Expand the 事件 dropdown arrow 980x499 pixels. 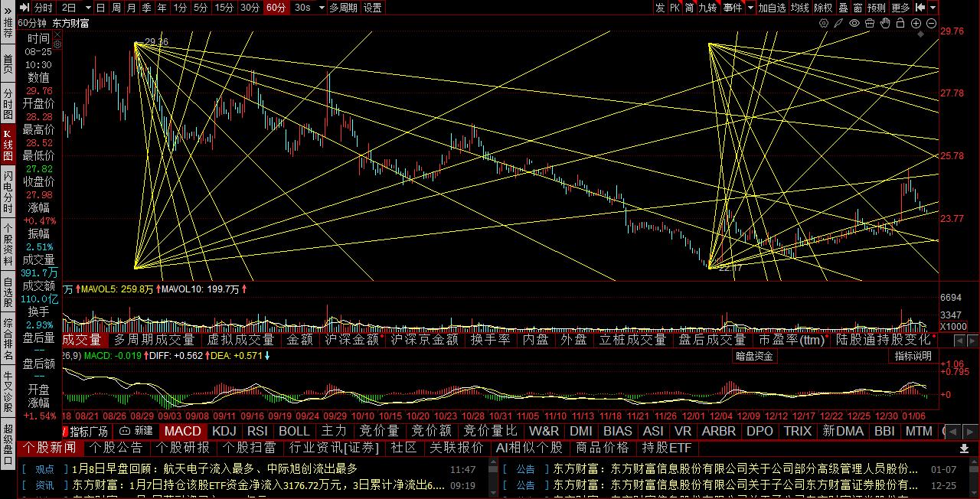tap(750, 8)
